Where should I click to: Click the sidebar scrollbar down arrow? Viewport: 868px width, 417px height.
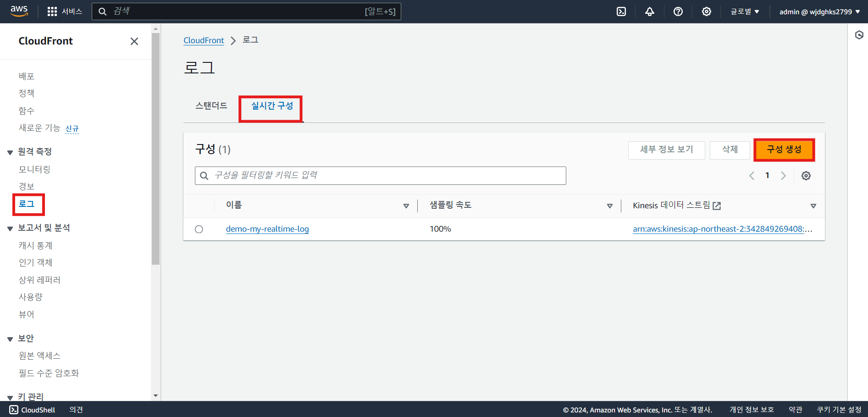click(x=155, y=395)
